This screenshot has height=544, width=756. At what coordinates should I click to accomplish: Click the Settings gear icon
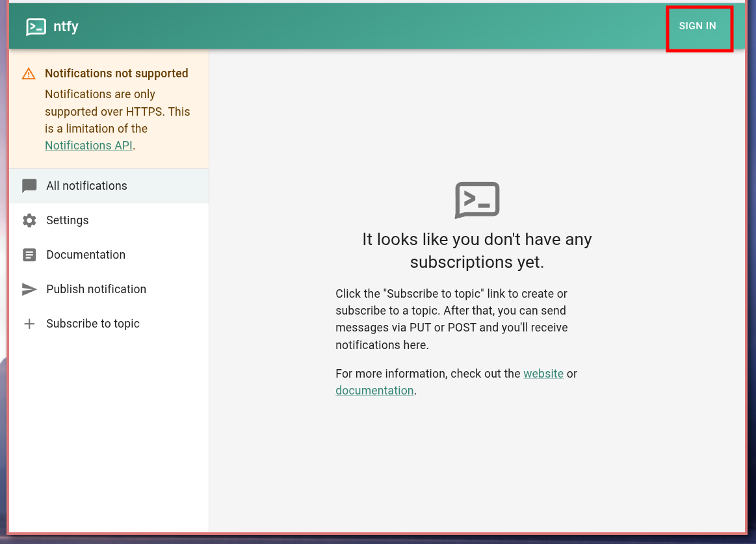click(x=29, y=220)
